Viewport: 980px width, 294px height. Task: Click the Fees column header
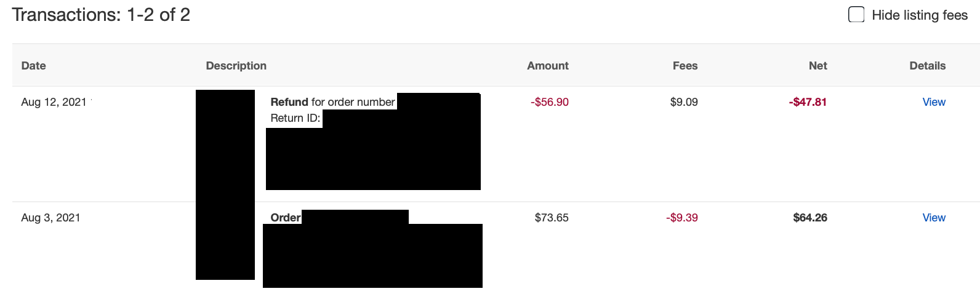[x=685, y=66]
